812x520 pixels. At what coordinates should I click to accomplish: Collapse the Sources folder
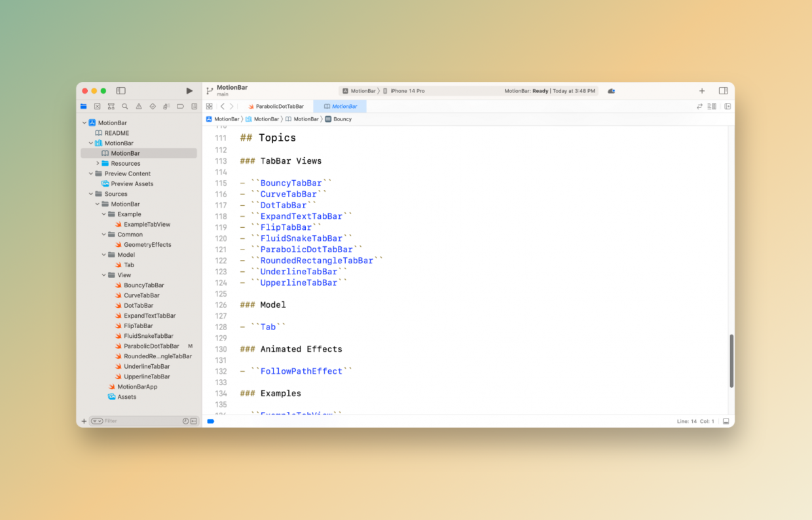pos(91,193)
